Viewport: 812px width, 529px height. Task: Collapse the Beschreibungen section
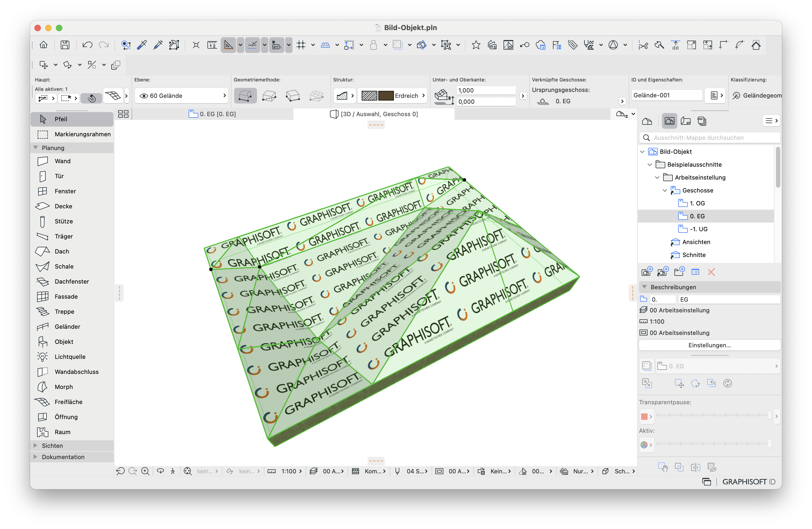pos(645,287)
